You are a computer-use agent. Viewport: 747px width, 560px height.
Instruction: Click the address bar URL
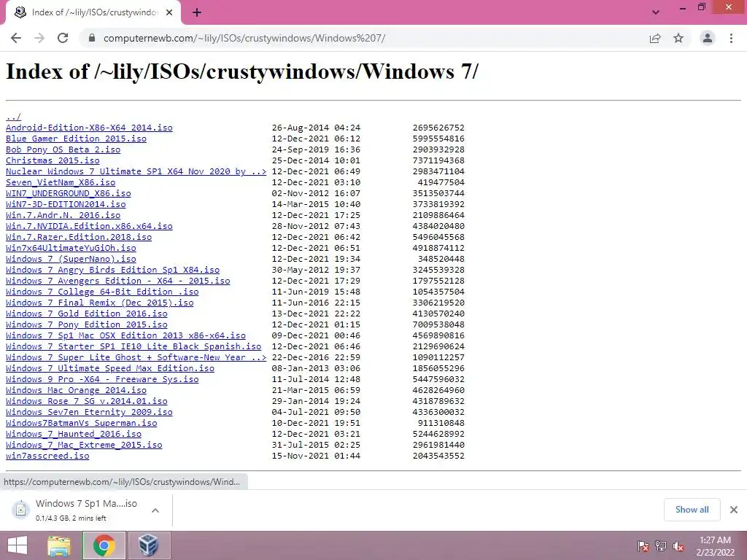click(244, 38)
